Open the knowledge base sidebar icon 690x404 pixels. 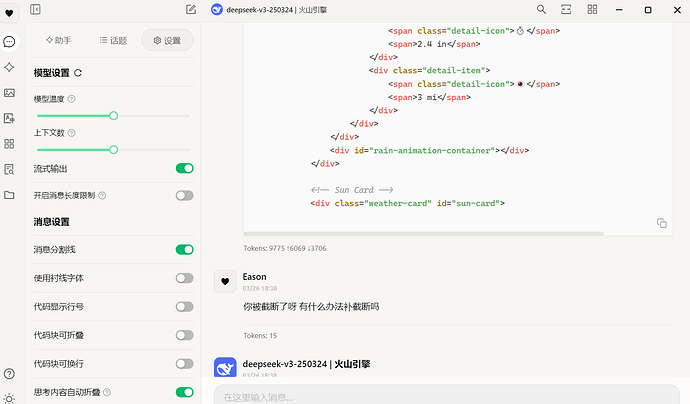coord(9,169)
